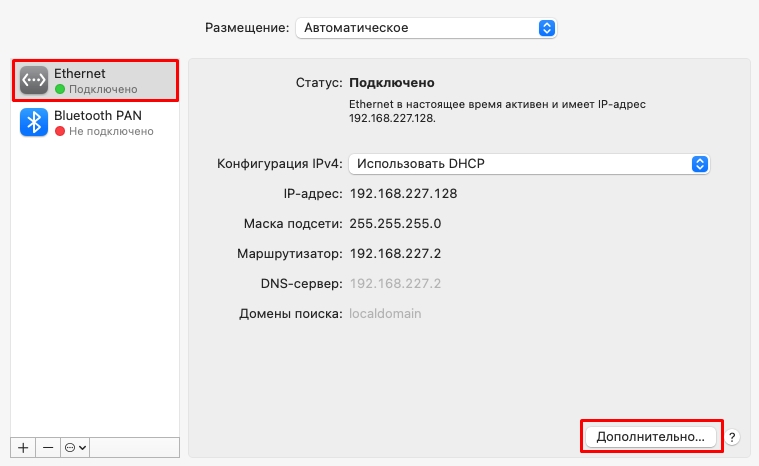Select the Bluetooth PAN service label
Viewport: 759px width, 466px height.
click(x=98, y=116)
